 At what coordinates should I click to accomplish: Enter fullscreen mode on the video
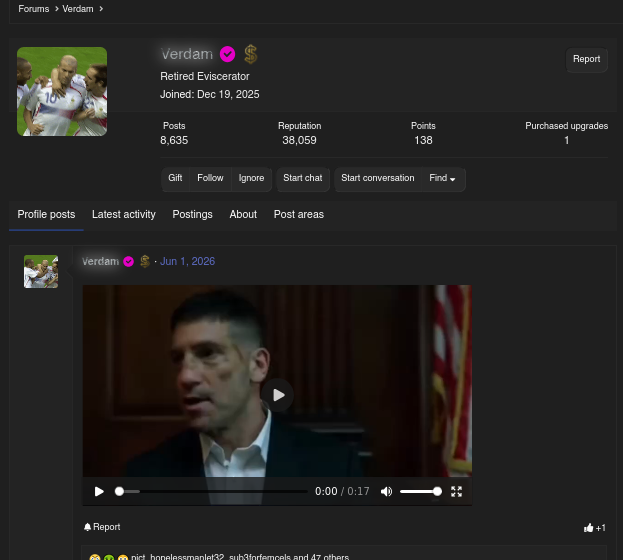457,492
